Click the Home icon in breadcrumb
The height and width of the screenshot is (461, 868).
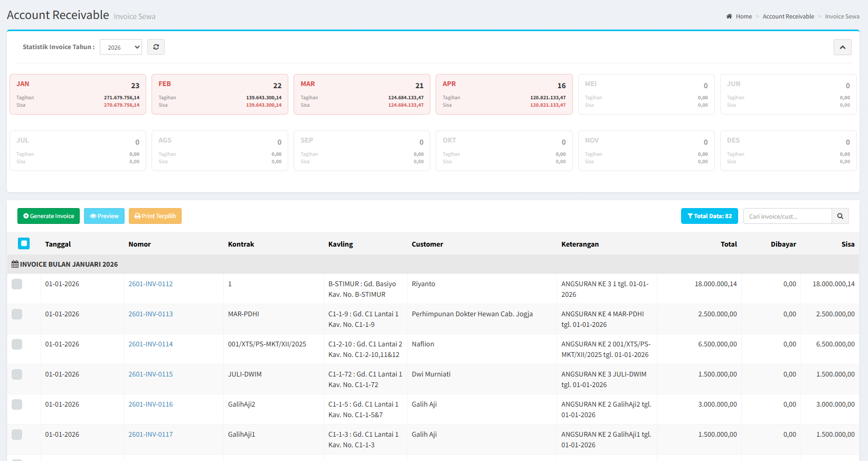[729, 16]
